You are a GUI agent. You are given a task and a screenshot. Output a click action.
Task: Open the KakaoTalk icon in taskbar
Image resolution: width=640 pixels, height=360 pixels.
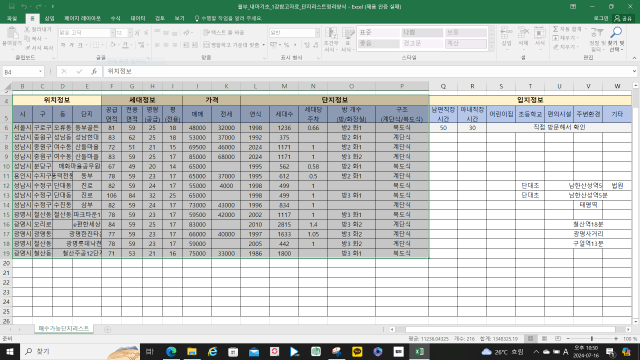[x=357, y=351]
